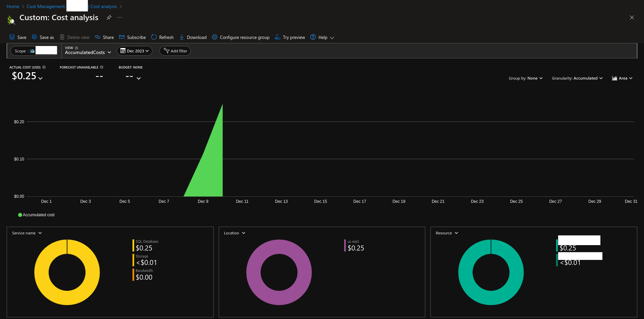
Task: Open the Resource pivot dropdown
Action: tap(447, 233)
